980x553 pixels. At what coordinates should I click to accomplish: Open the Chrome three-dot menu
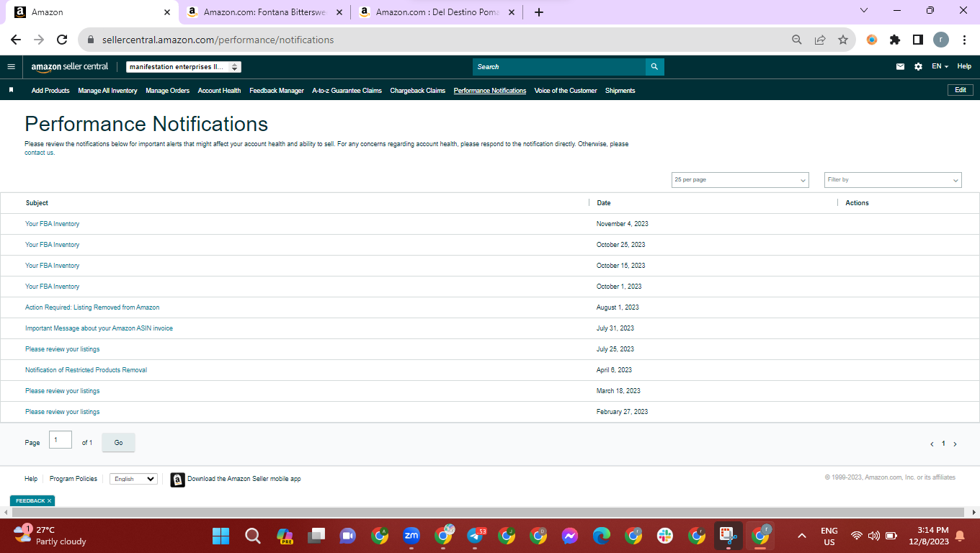tap(964, 40)
